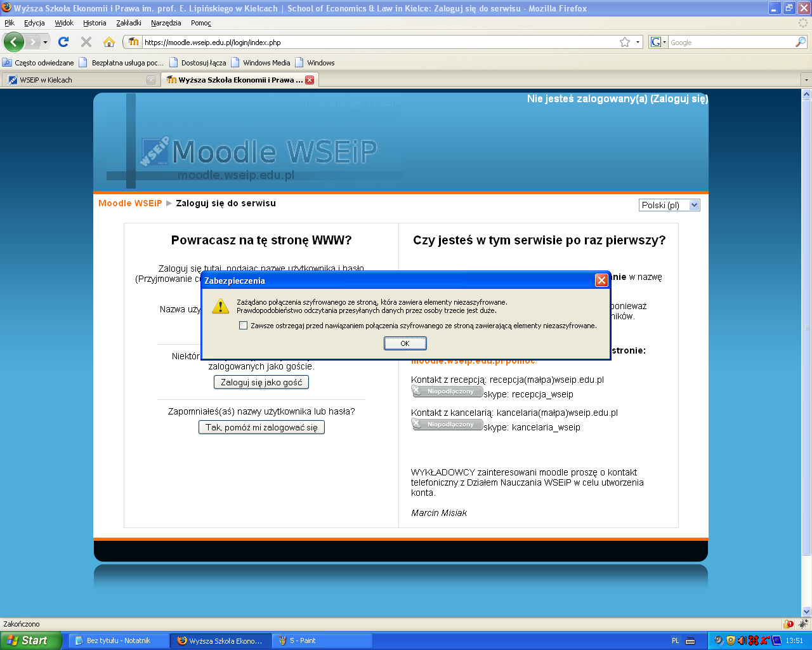Click the yellow warning triangle in dialog
812x650 pixels.
[220, 306]
